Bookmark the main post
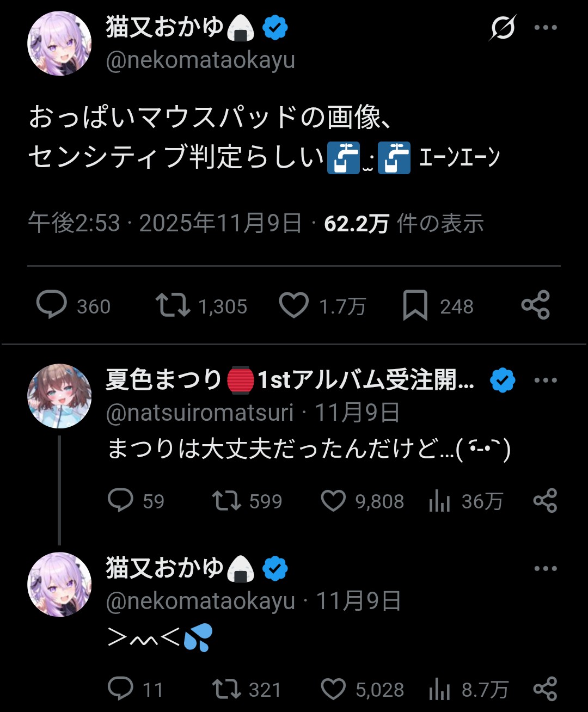This screenshot has width=588, height=712. [x=415, y=306]
